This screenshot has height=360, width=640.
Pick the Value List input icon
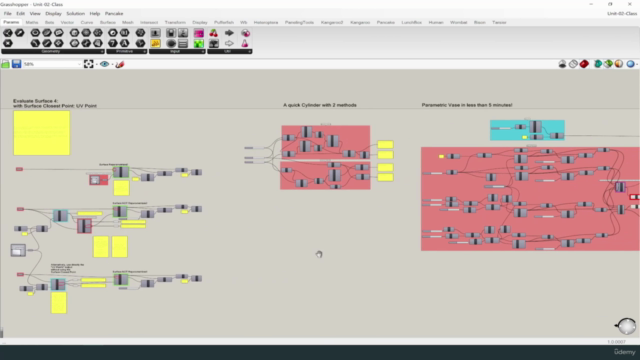pyautogui.click(x=183, y=43)
